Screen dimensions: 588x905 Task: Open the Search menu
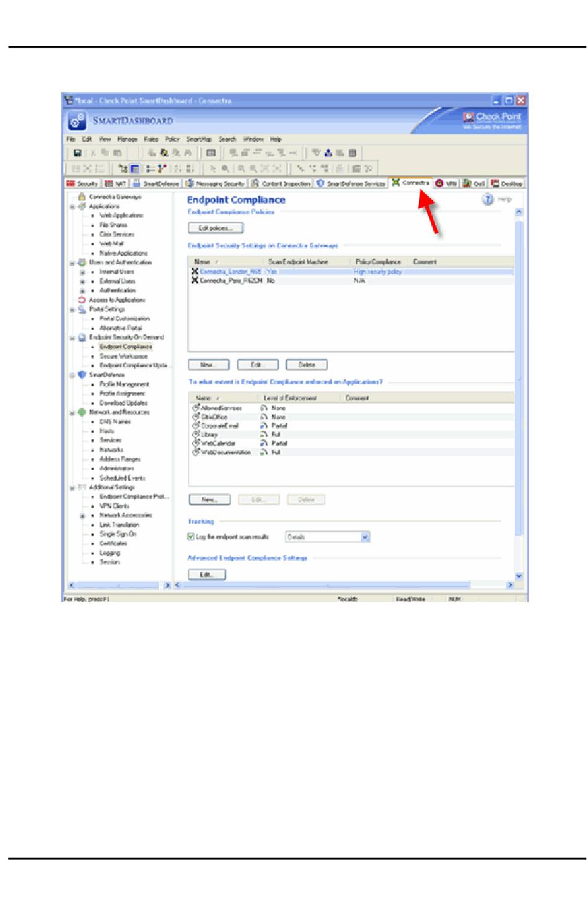(227, 139)
